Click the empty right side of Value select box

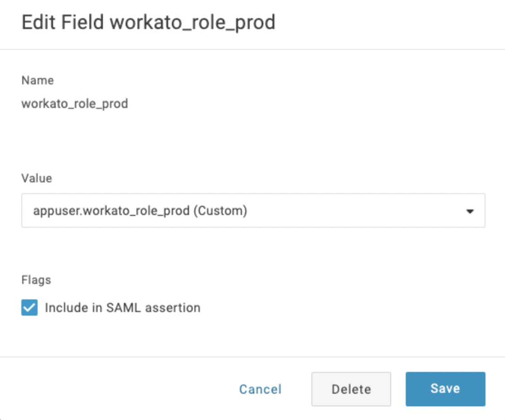pos(363,211)
